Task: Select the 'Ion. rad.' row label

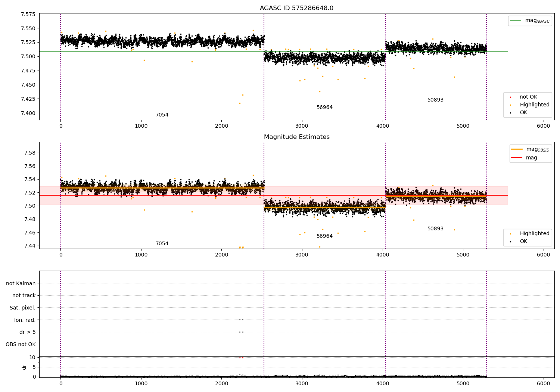Action: (25, 320)
